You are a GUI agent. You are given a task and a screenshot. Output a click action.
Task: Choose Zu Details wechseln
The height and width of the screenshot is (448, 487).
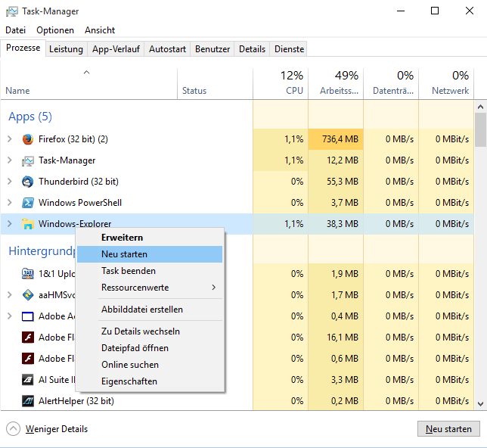(150, 331)
